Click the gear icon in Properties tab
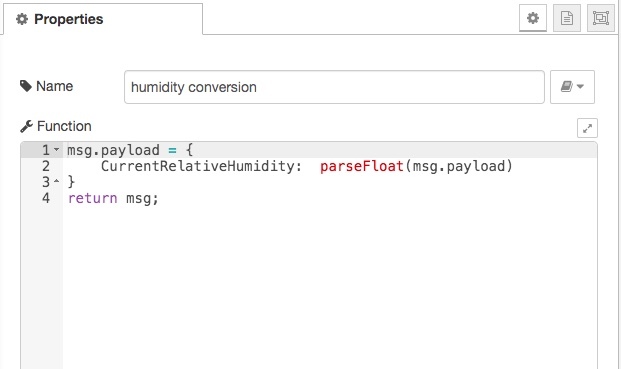This screenshot has width=621, height=369. coord(22,19)
